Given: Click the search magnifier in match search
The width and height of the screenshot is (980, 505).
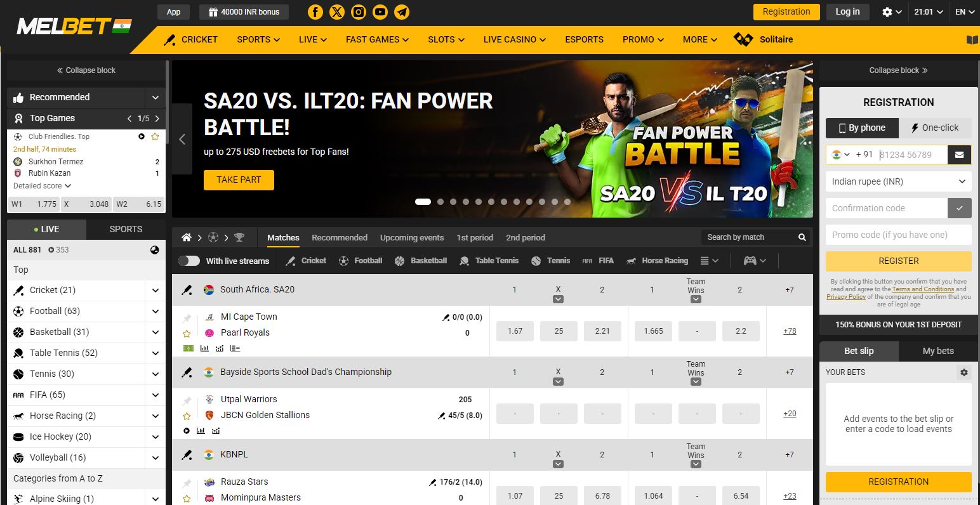Looking at the screenshot, I should [x=802, y=237].
